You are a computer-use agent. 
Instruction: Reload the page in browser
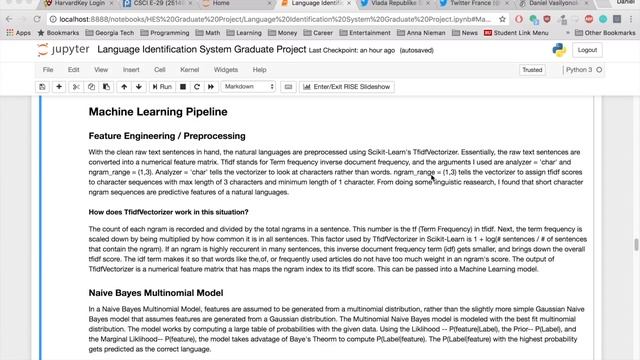click(x=37, y=19)
